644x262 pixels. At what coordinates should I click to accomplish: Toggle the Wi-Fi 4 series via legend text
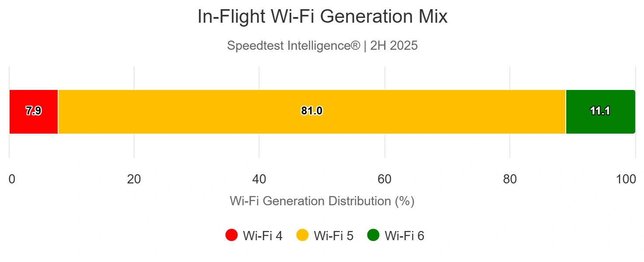click(263, 236)
